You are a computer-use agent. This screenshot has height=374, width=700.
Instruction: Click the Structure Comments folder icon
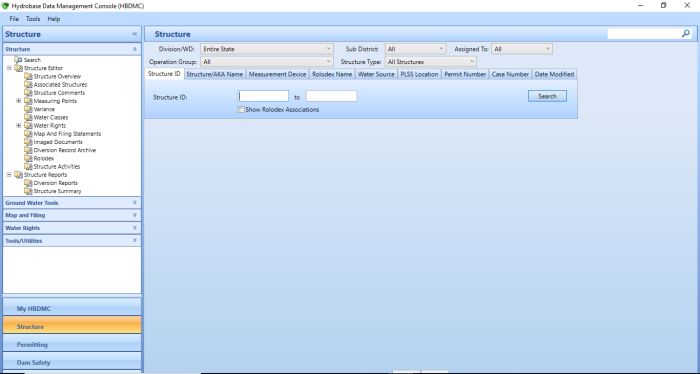28,93
